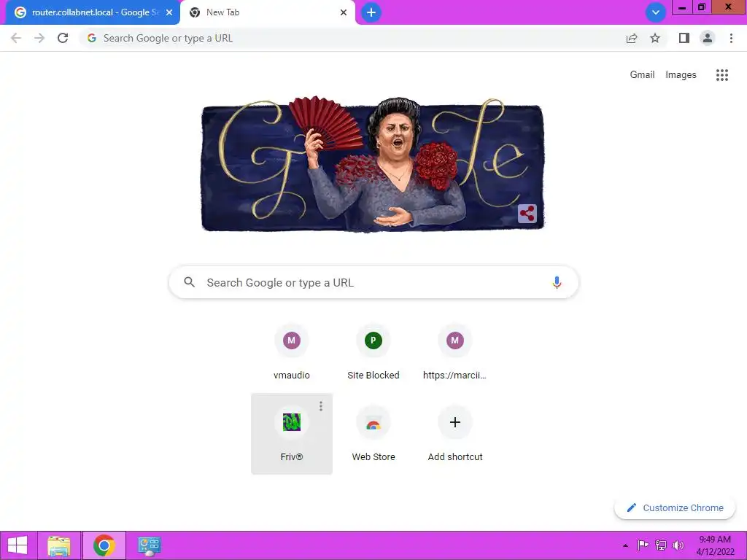Screen dimensions: 747x560
Task: Click the browser forward arrow
Action: 39,38
